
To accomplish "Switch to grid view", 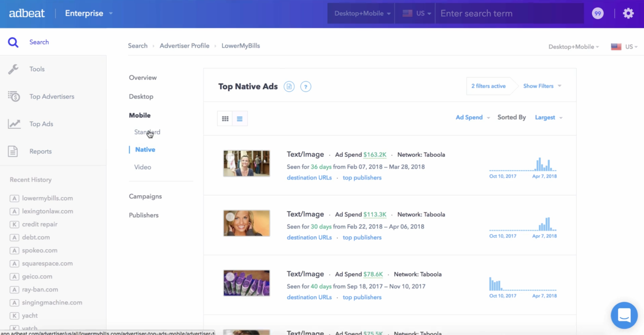I will [x=225, y=119].
